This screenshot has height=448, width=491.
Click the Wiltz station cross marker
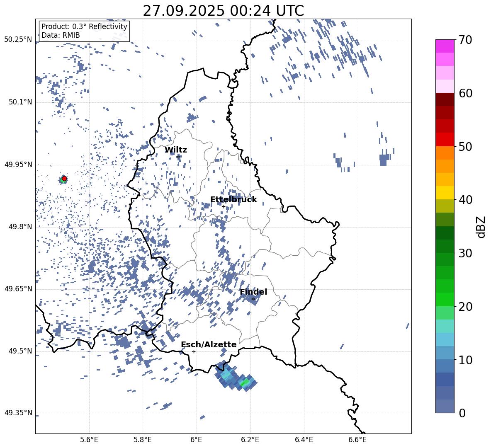click(178, 156)
